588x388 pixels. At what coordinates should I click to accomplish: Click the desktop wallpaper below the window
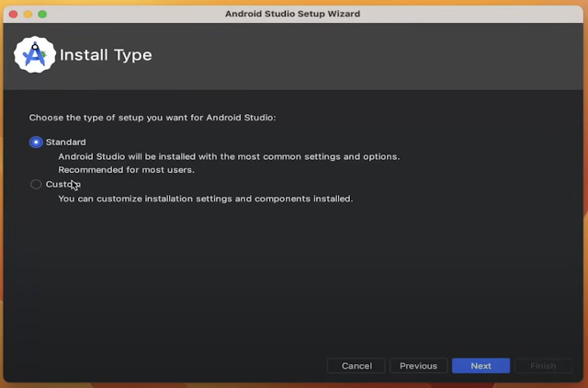coord(294,383)
